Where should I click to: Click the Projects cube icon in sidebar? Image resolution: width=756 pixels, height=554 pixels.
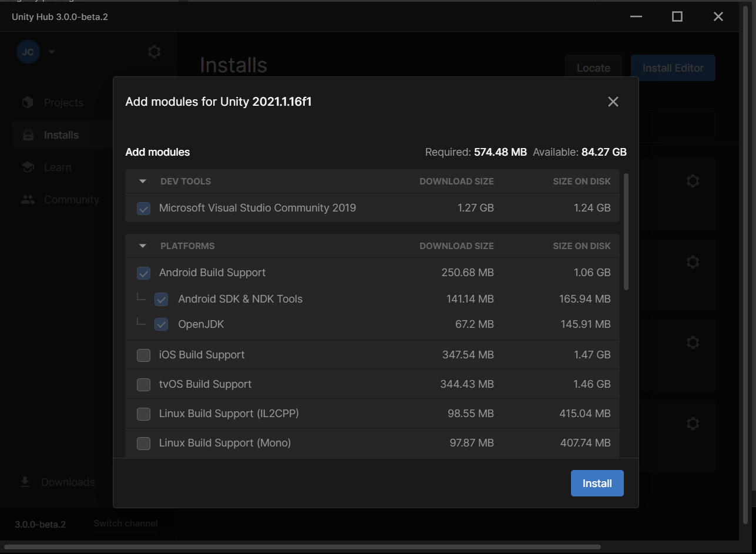tap(28, 103)
